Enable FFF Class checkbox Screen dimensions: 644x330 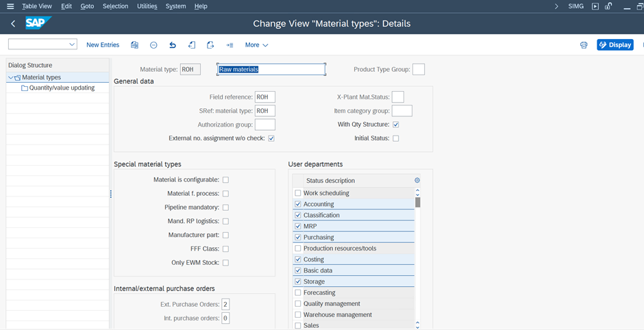[x=225, y=249]
